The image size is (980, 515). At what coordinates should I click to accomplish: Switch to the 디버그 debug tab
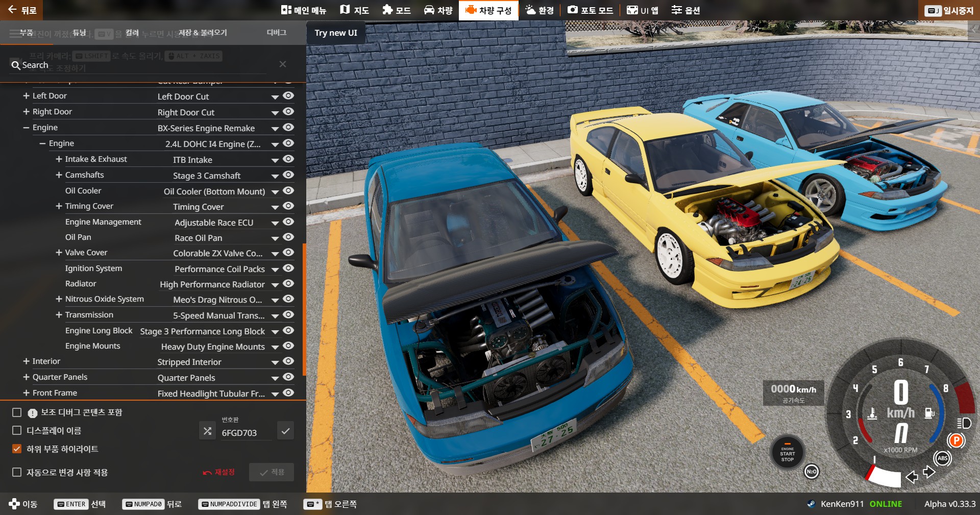coord(277,33)
